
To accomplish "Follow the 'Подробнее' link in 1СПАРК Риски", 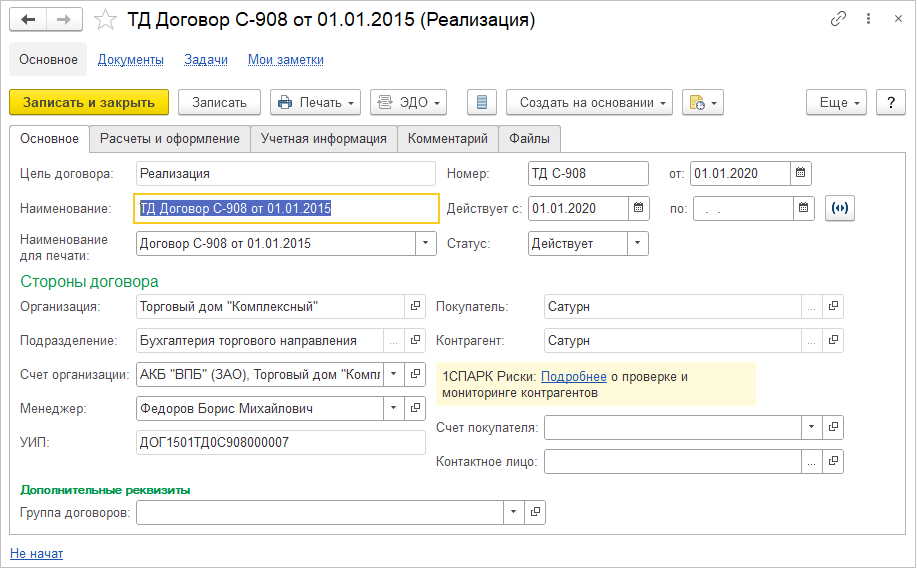I will click(573, 377).
